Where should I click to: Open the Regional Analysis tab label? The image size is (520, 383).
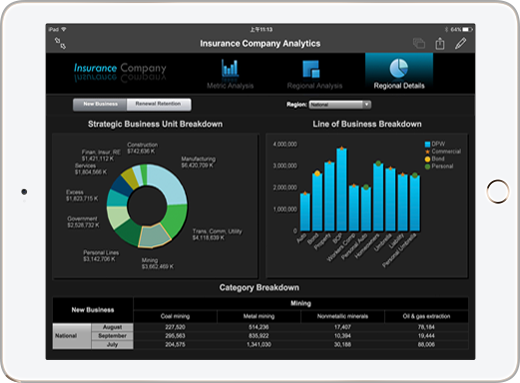click(315, 86)
